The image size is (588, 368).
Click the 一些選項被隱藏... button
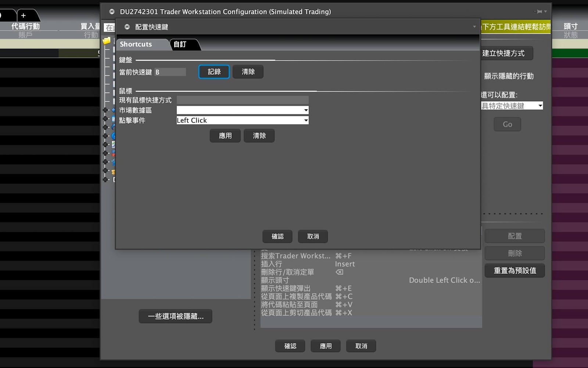[175, 316]
